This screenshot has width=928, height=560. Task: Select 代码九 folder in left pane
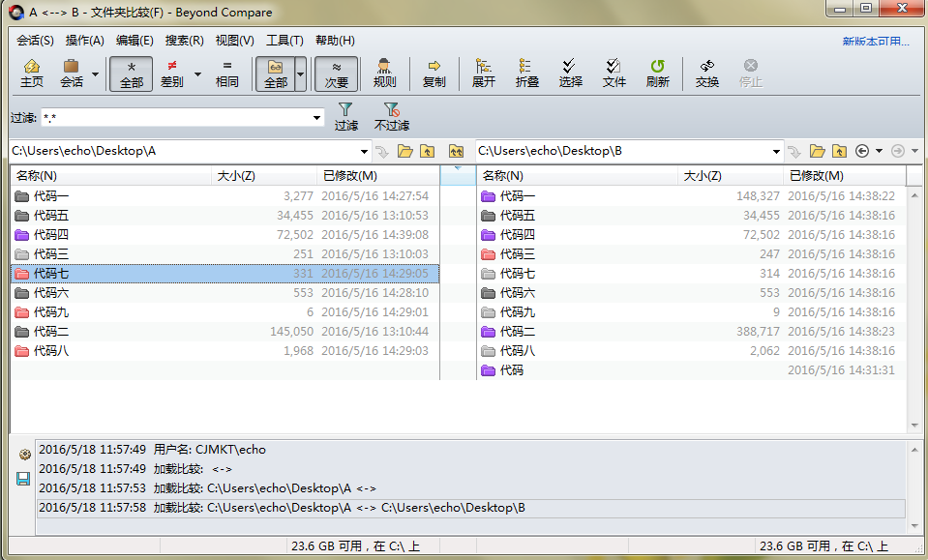click(x=225, y=312)
